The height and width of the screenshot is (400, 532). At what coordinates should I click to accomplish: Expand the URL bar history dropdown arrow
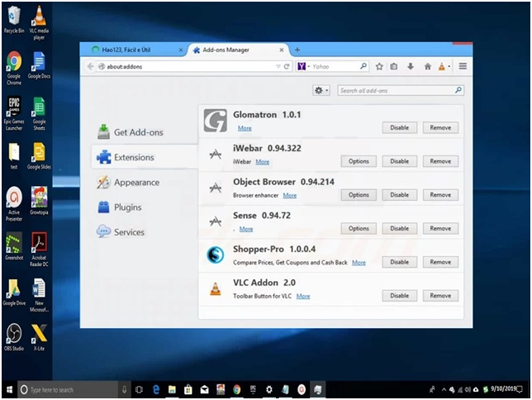tap(278, 67)
